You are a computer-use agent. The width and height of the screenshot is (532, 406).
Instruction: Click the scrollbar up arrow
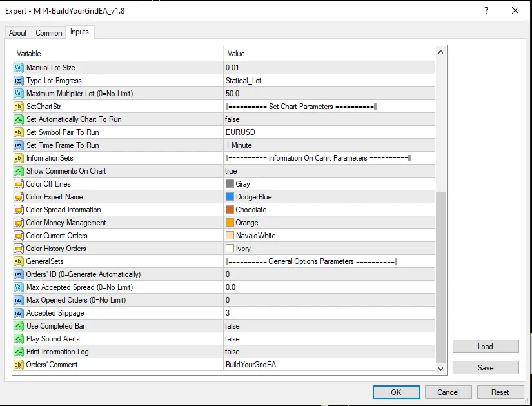440,52
